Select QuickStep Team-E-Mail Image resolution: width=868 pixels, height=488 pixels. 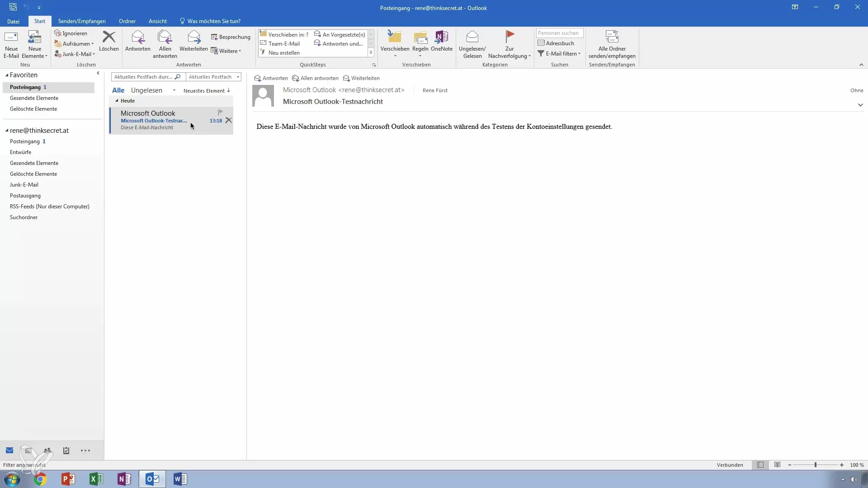pos(280,43)
